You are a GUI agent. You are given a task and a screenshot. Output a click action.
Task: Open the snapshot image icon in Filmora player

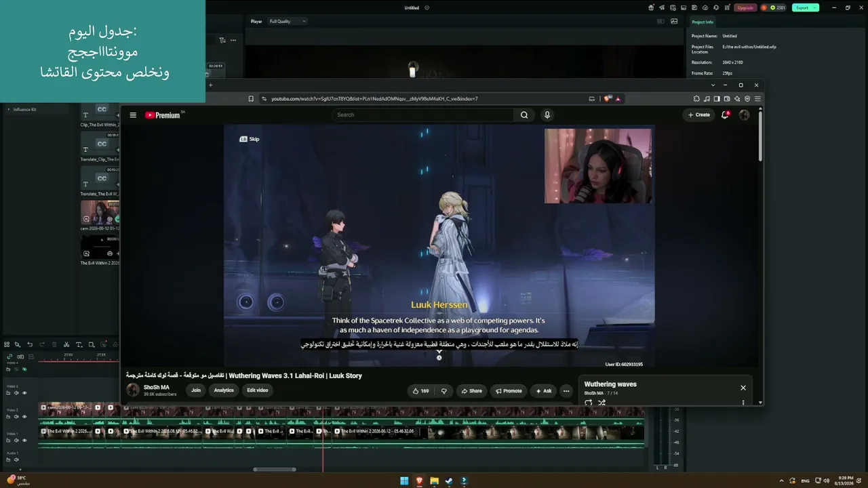click(674, 21)
